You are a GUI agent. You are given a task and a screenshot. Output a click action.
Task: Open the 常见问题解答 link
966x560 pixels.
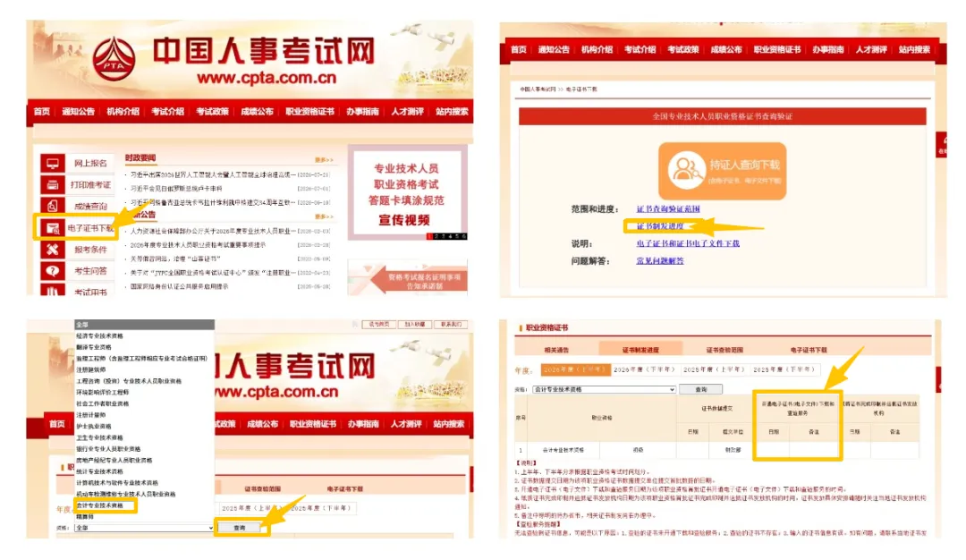pos(660,260)
